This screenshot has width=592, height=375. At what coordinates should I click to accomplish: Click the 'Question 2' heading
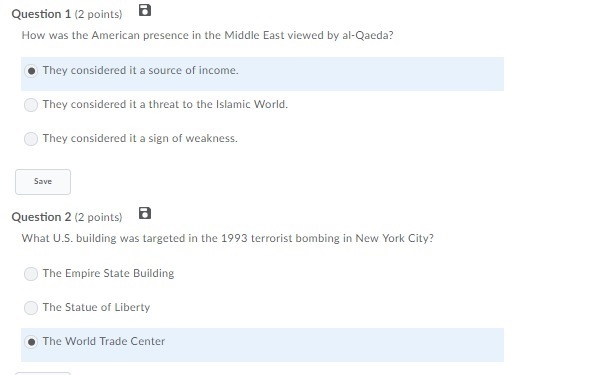pyautogui.click(x=41, y=217)
